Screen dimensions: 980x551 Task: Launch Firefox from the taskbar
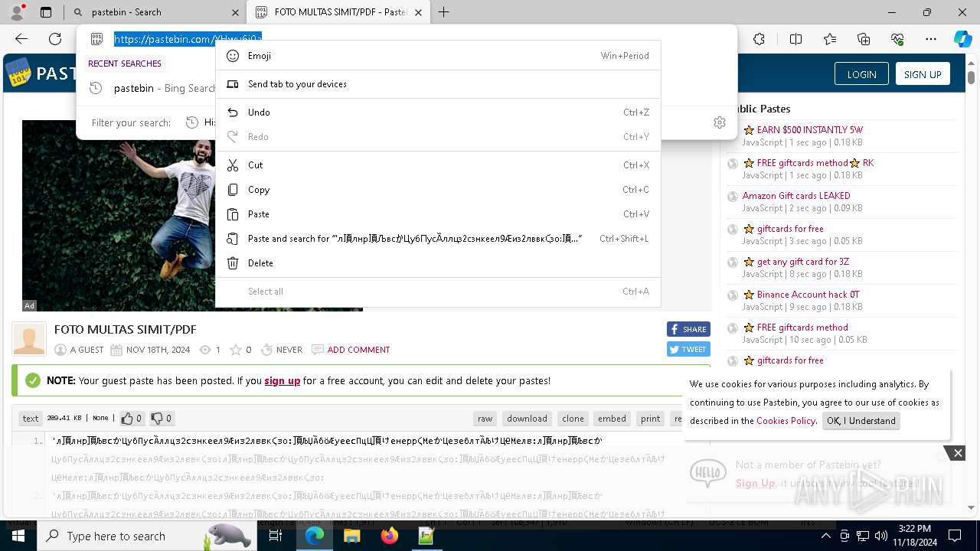pyautogui.click(x=389, y=536)
